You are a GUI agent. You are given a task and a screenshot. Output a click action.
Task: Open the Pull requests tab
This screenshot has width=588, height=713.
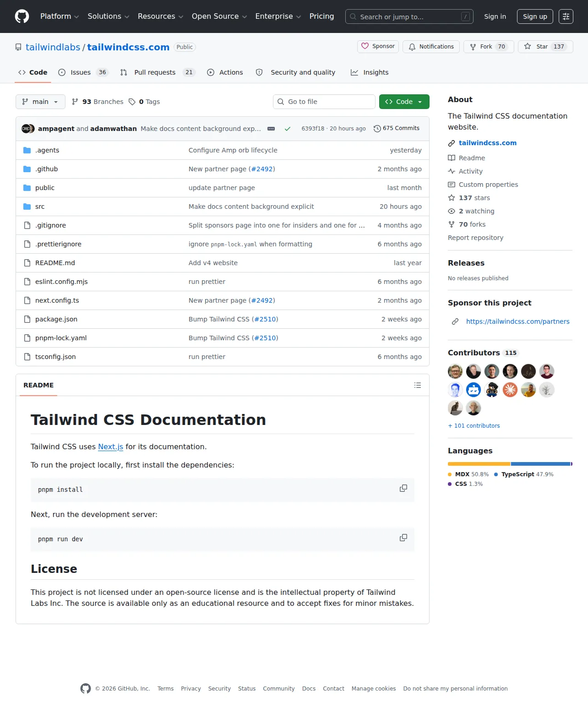158,72
